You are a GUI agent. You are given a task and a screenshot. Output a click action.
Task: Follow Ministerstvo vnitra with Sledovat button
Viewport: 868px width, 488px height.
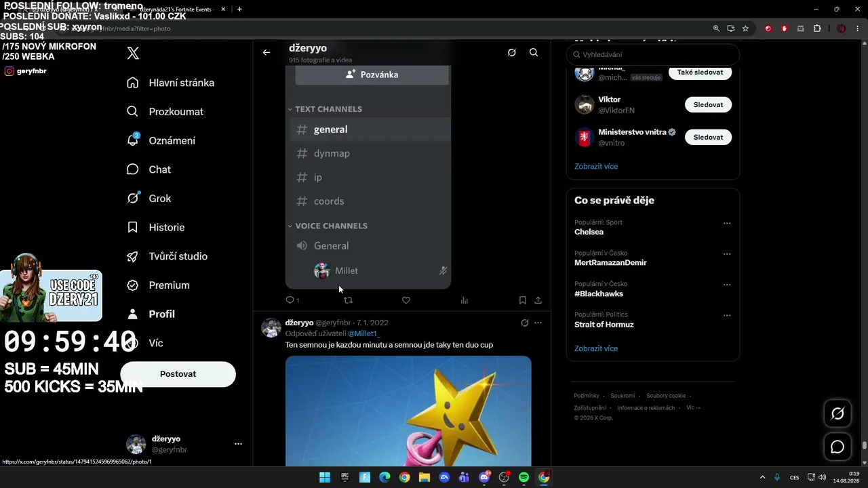coord(708,137)
